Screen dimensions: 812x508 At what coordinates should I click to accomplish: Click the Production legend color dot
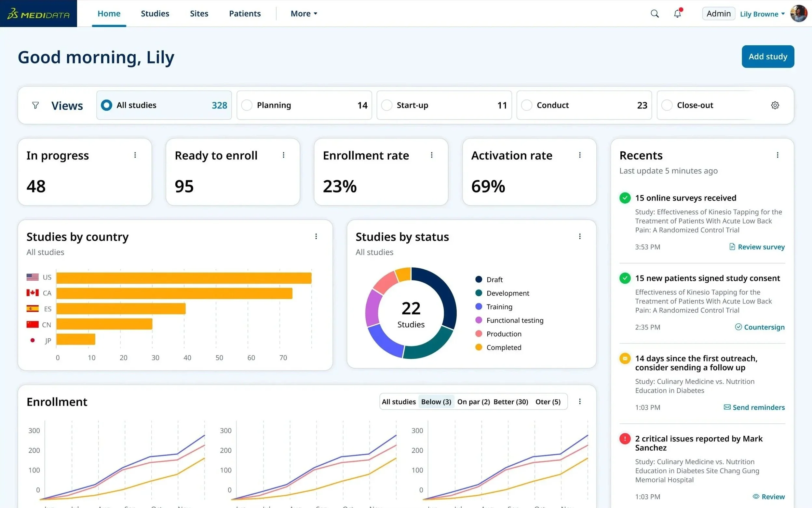pos(479,334)
